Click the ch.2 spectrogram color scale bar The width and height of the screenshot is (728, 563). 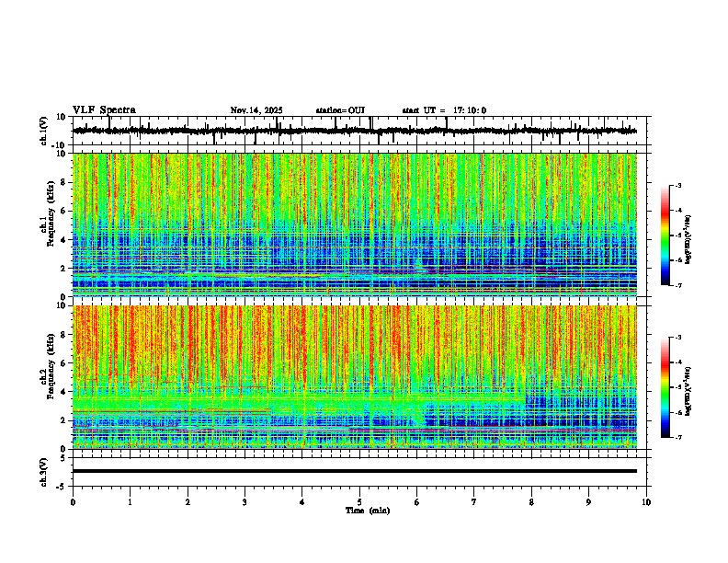click(665, 387)
